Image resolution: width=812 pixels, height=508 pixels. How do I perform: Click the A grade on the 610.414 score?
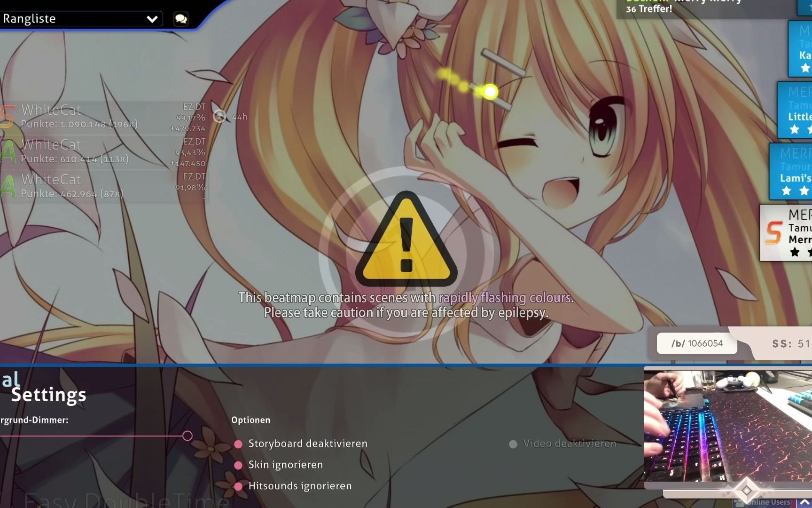pos(7,150)
